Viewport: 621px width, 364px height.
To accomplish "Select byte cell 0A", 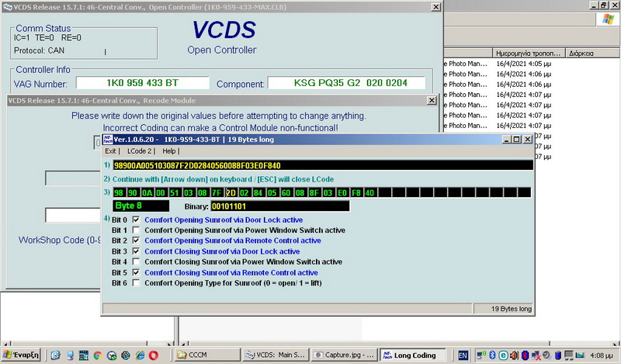I will 147,193.
